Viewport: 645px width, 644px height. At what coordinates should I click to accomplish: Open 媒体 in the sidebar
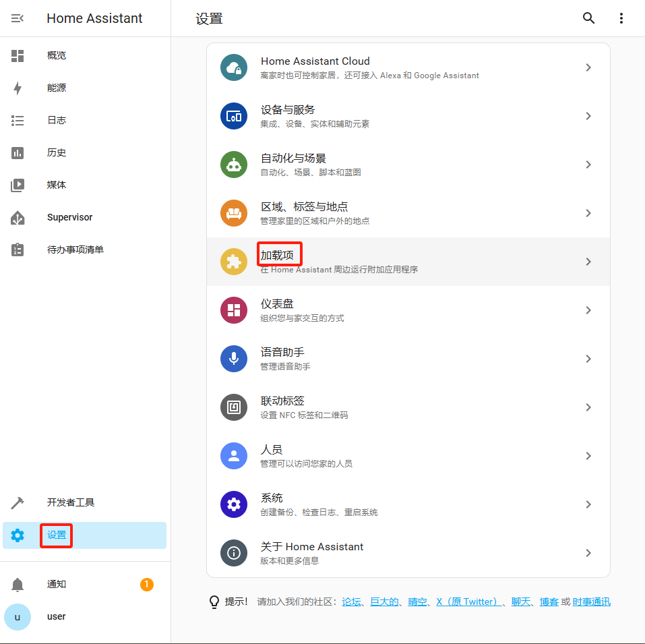[57, 185]
